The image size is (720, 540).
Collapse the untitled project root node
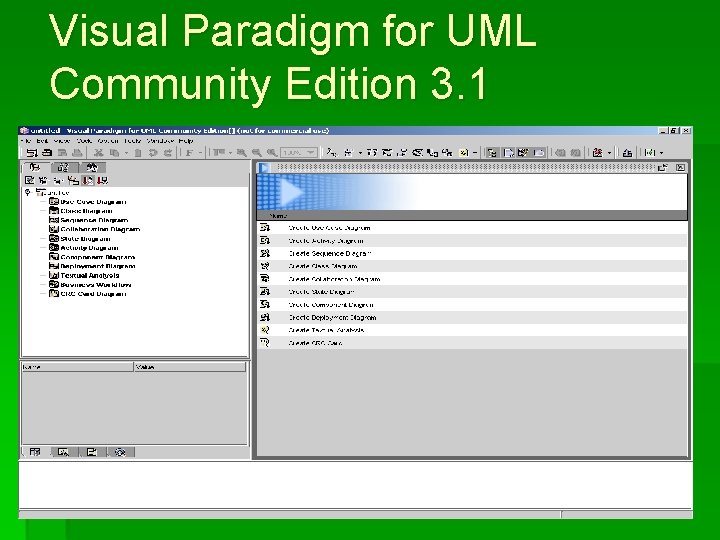(28, 192)
